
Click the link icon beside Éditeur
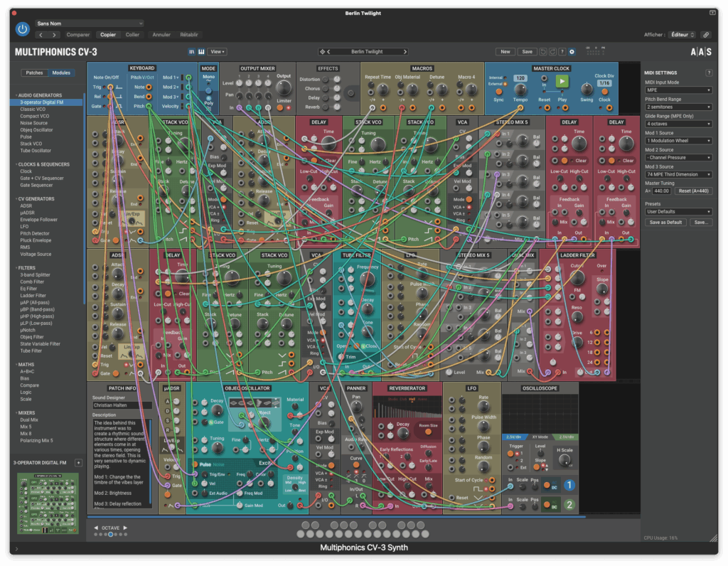[705, 34]
